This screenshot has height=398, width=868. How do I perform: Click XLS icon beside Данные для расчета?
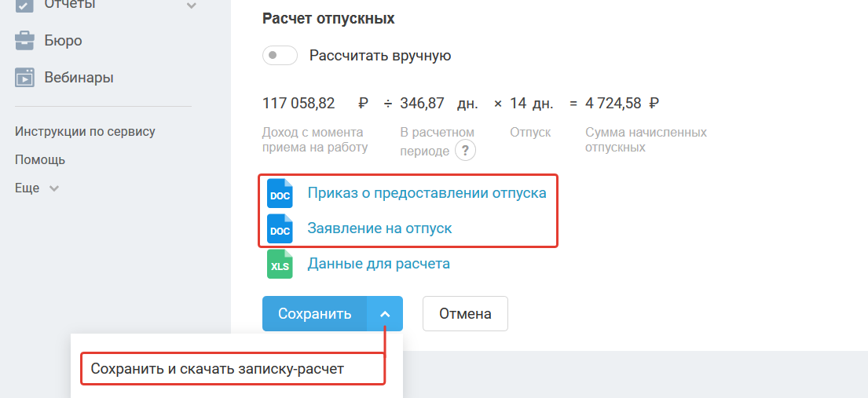(280, 264)
